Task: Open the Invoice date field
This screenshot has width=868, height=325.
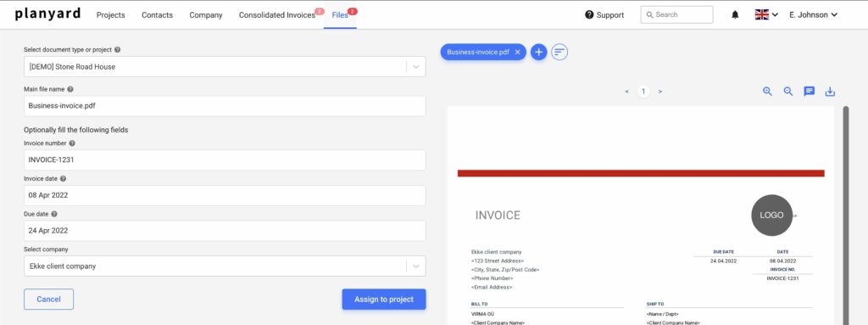Action: [225, 195]
